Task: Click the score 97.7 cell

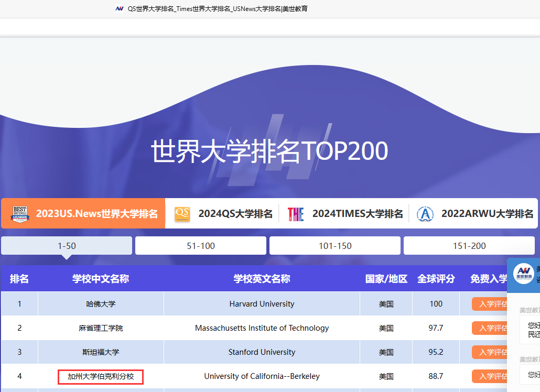Action: click(436, 328)
